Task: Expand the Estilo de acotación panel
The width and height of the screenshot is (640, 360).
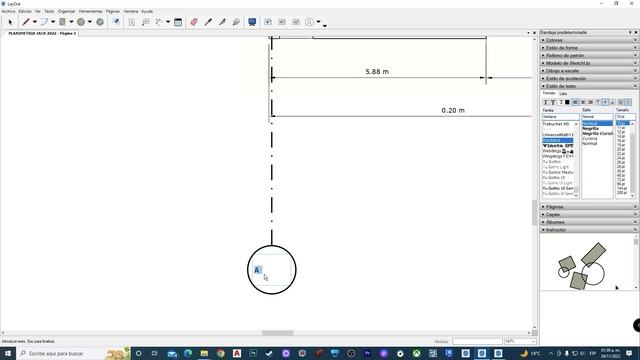Action: tap(589, 78)
